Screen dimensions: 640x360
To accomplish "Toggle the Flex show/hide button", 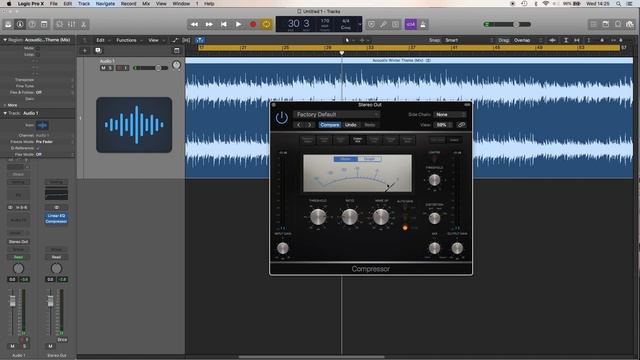I will coord(186,40).
